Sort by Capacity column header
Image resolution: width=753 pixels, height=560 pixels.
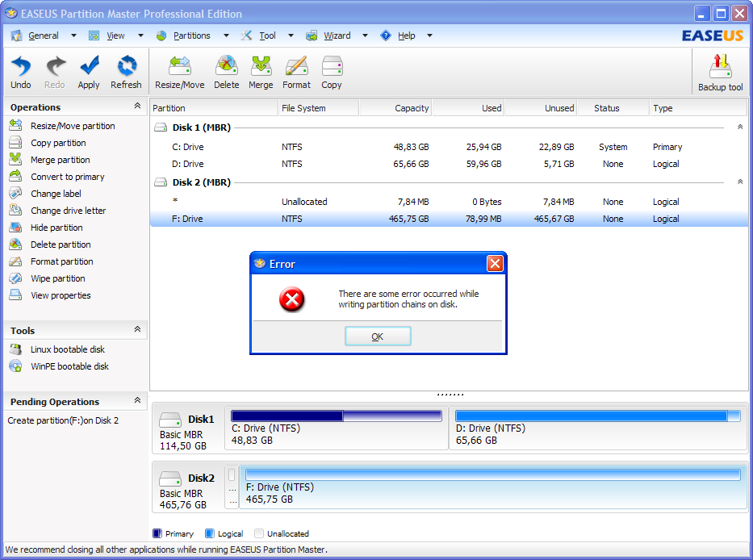(395, 108)
